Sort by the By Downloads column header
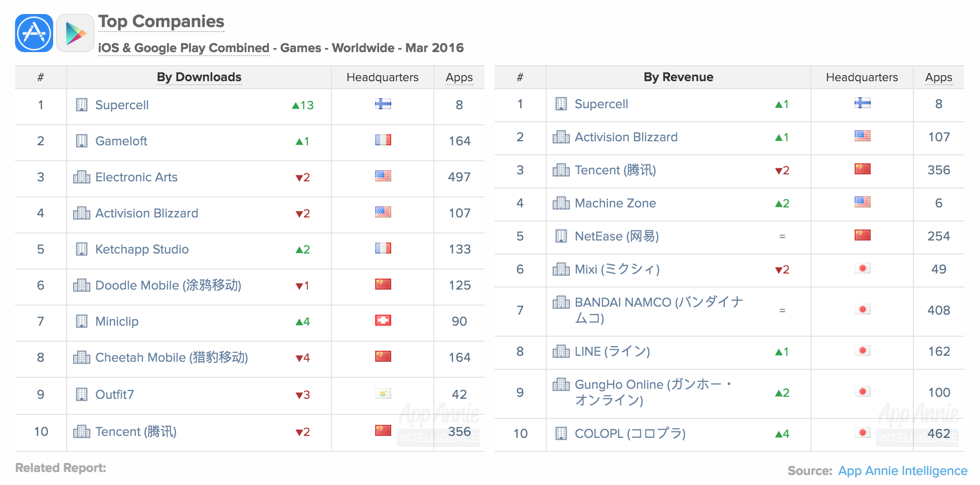The width and height of the screenshot is (980, 485). pos(199,77)
